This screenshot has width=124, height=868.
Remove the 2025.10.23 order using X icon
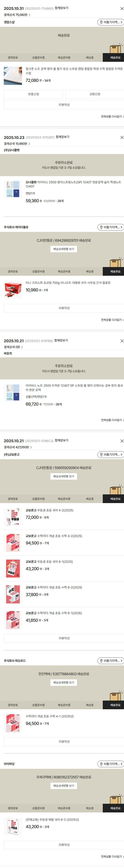pyautogui.click(x=122, y=137)
